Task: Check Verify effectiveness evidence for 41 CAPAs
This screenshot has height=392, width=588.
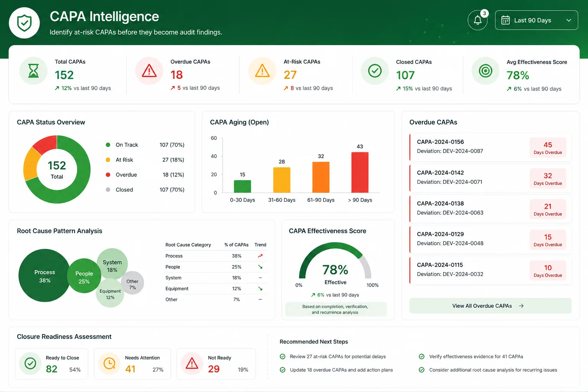Action: coord(421,356)
